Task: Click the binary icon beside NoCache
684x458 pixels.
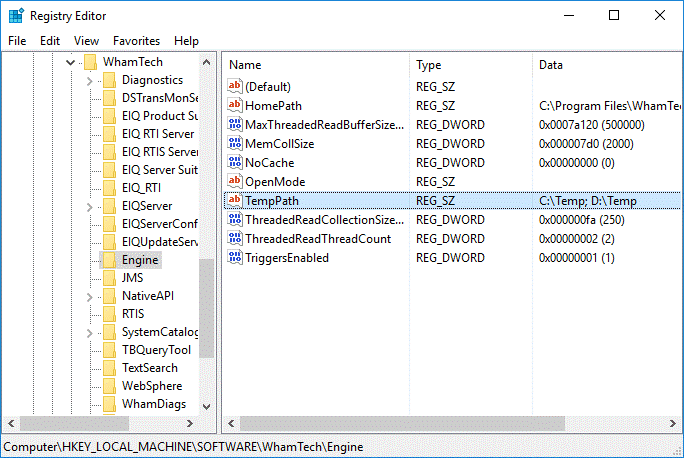Action: click(235, 162)
